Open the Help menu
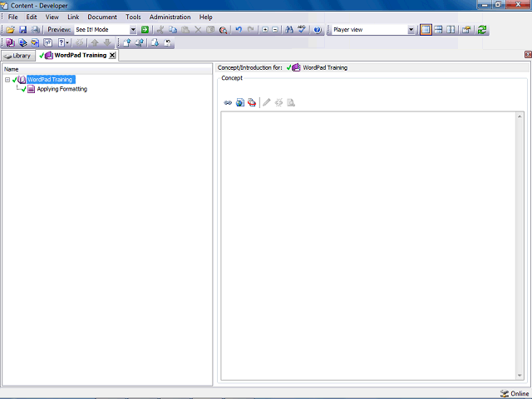 (x=205, y=17)
